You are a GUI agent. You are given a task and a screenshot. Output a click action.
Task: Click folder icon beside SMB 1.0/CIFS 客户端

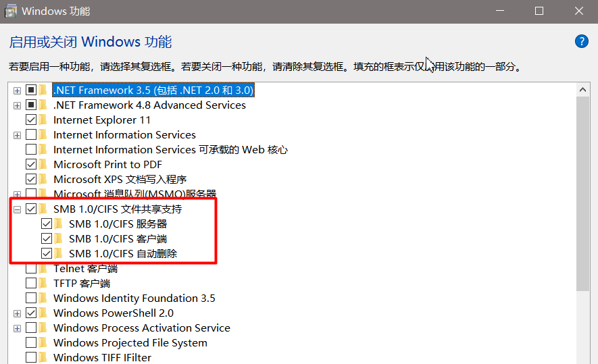click(x=58, y=239)
